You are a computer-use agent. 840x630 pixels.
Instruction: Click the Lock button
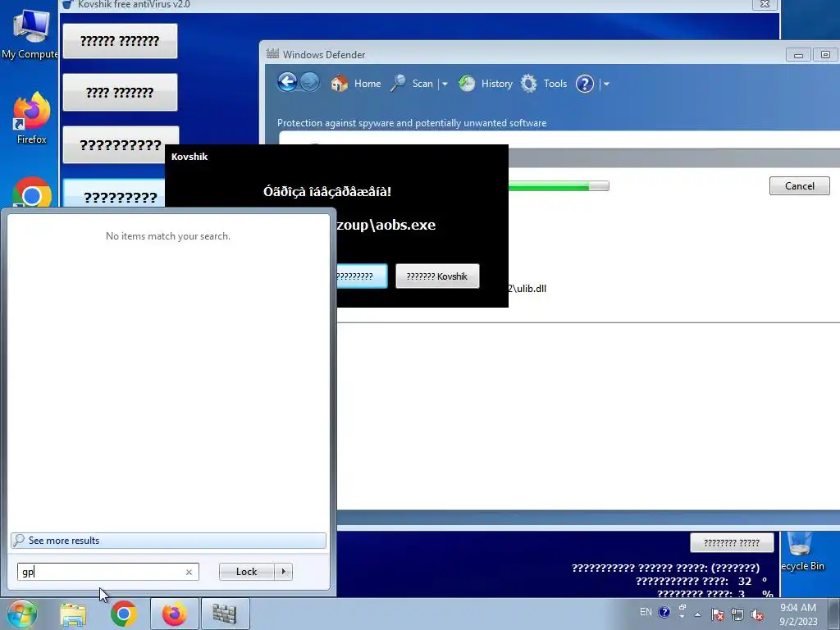tap(246, 572)
